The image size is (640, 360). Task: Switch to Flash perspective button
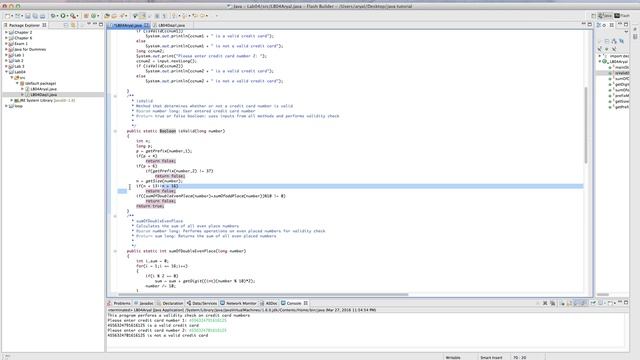tap(622, 16)
